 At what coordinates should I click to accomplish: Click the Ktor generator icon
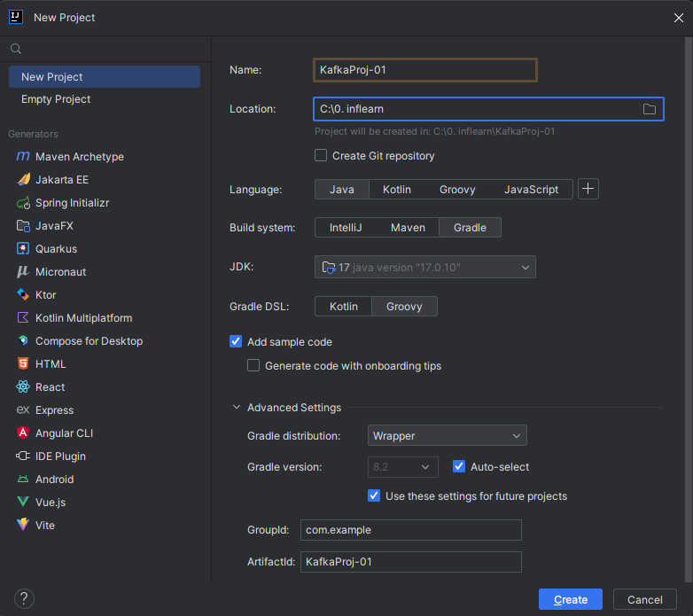tap(23, 295)
